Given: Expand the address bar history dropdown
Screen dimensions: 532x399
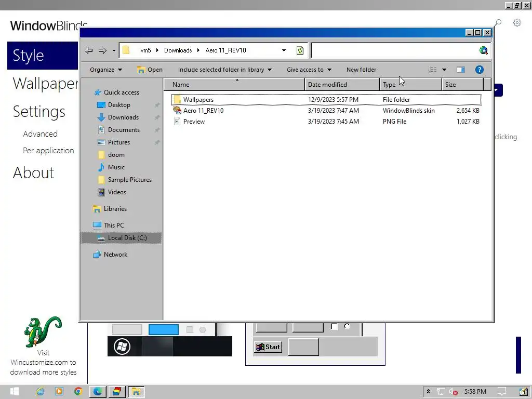Looking at the screenshot, I should point(284,50).
